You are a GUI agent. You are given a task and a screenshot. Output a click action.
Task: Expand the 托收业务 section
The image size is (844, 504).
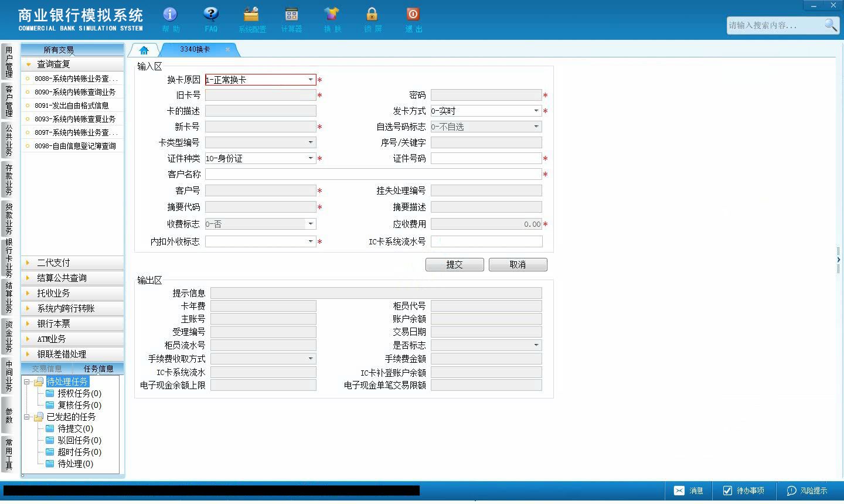[x=73, y=293]
